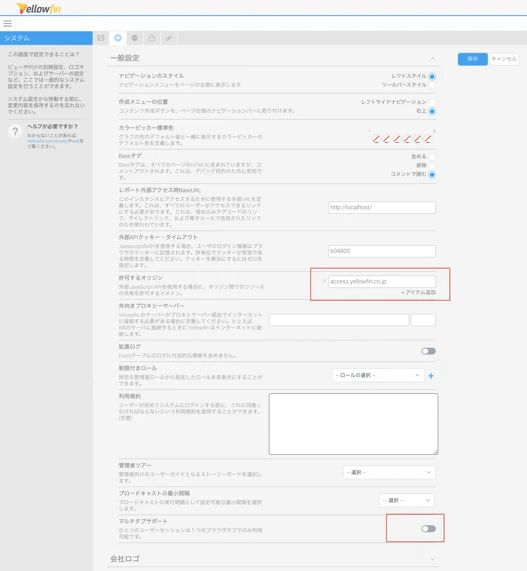Select Base tag 含める radio button

click(x=432, y=157)
